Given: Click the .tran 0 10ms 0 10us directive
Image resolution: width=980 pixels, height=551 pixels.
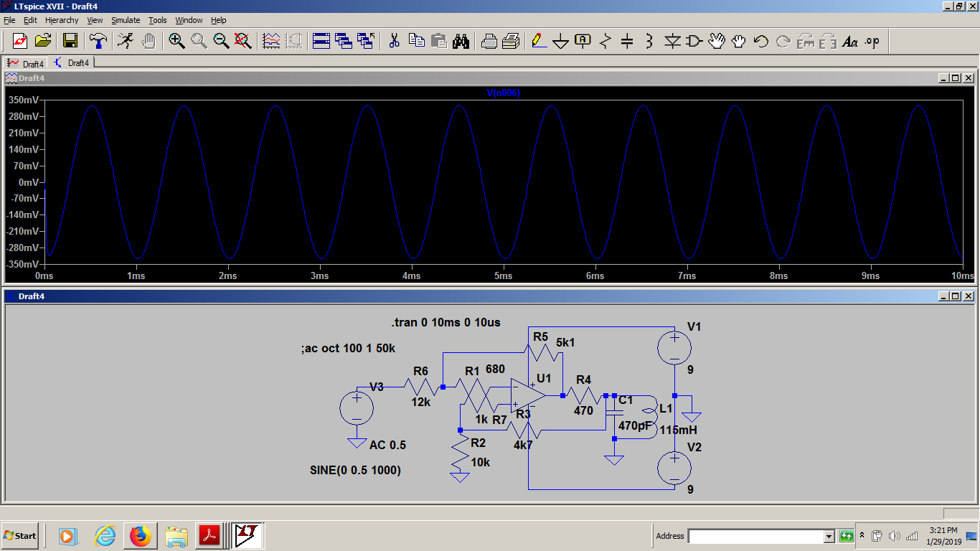Looking at the screenshot, I should click(446, 322).
